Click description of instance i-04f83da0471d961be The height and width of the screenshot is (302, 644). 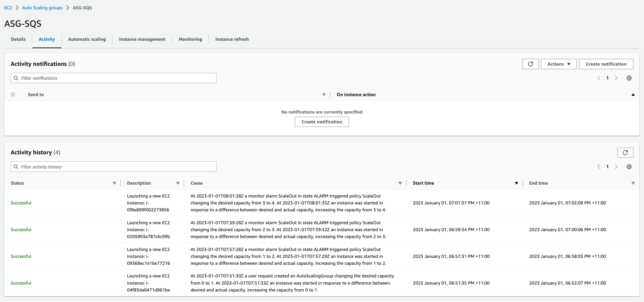pyautogui.click(x=148, y=283)
